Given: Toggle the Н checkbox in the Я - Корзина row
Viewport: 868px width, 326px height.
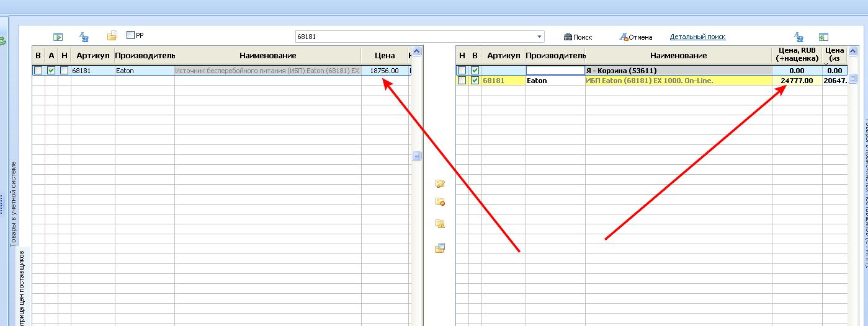Looking at the screenshot, I should coord(462,71).
